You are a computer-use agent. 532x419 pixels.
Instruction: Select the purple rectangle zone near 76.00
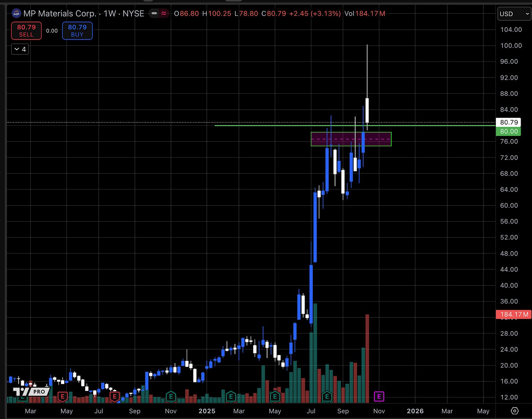351,139
